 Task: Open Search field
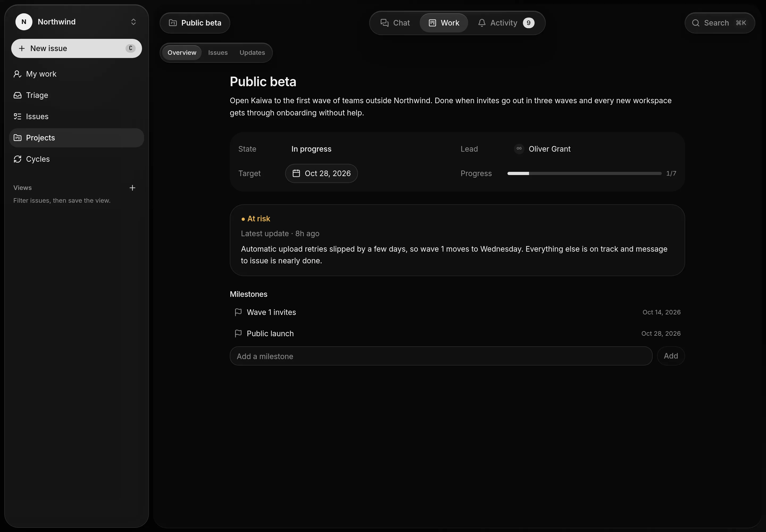coord(720,23)
